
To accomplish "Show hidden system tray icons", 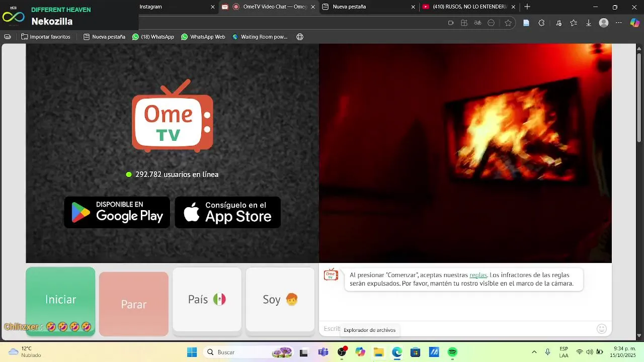I will click(534, 352).
